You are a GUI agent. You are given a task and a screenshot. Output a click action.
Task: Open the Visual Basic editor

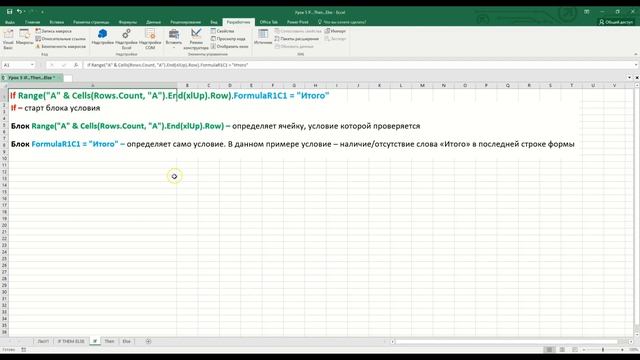point(8,39)
